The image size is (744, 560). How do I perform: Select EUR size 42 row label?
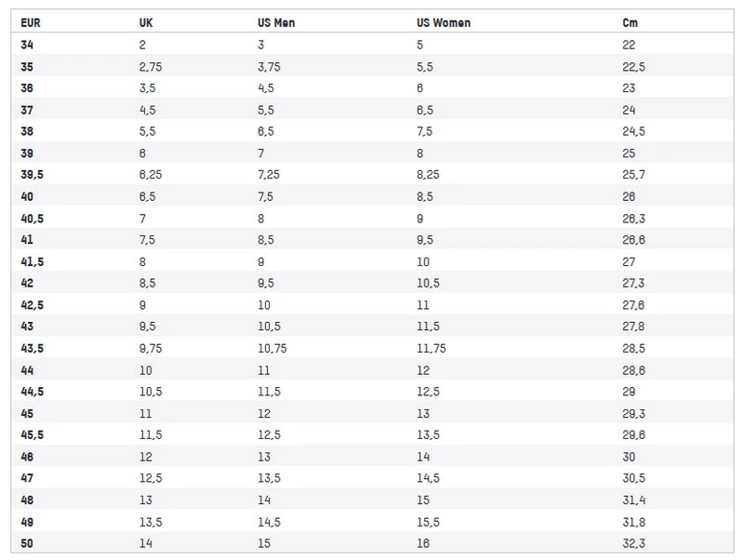pos(26,284)
